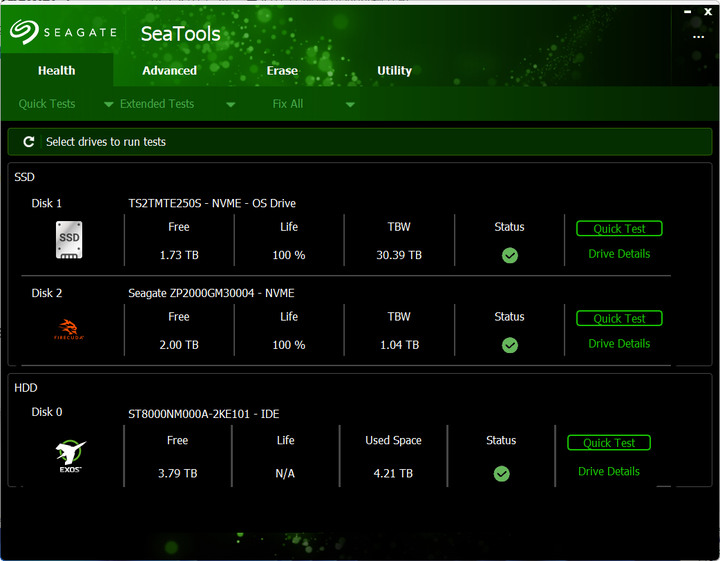Expand the Quick Tests dropdown arrow
The image size is (720, 561).
(x=108, y=105)
